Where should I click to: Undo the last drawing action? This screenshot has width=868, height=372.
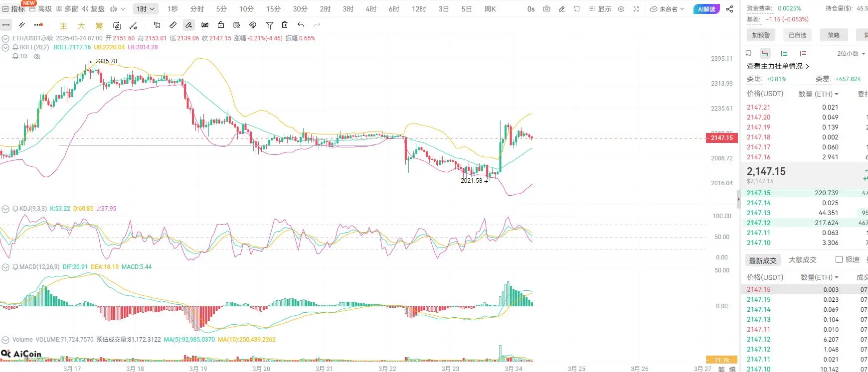(x=301, y=25)
